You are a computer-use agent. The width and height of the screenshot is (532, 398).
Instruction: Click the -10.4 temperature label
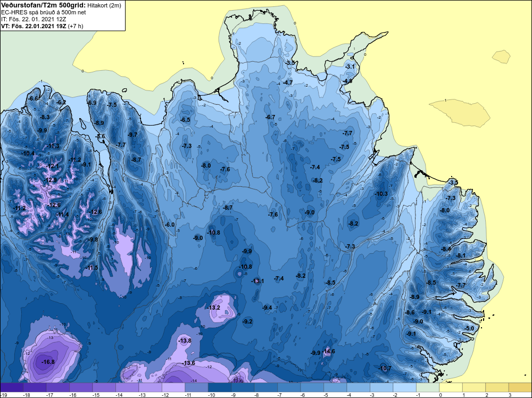[x=28, y=153]
